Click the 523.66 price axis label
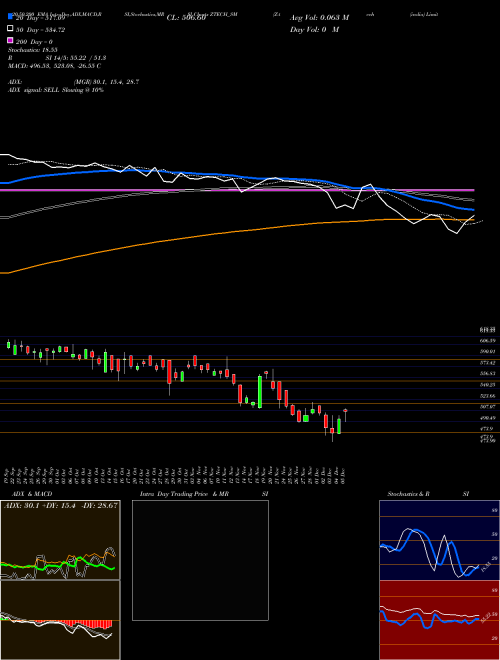The width and height of the screenshot is (500, 660). pyautogui.click(x=488, y=396)
